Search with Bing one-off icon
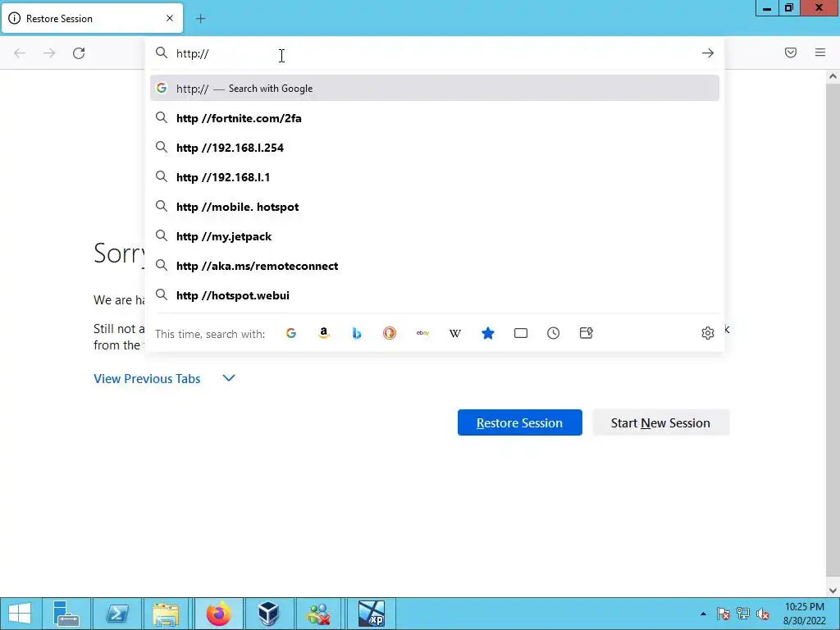Screen dimensions: 840x630 point(357,333)
